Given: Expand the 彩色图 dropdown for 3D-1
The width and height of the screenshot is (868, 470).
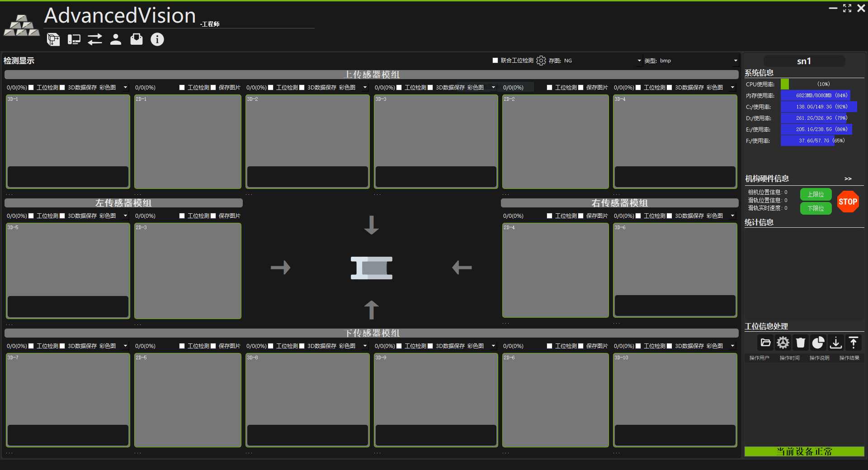Looking at the screenshot, I should coord(125,88).
